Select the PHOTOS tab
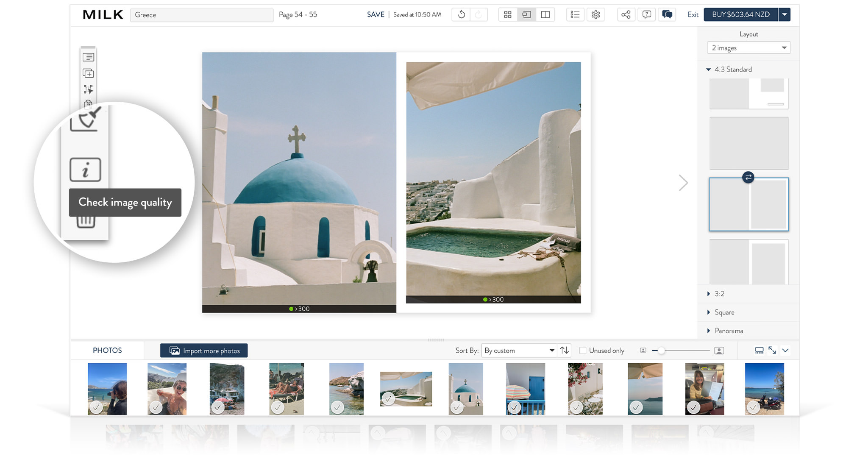Screen dimensions: 868x462 107,351
